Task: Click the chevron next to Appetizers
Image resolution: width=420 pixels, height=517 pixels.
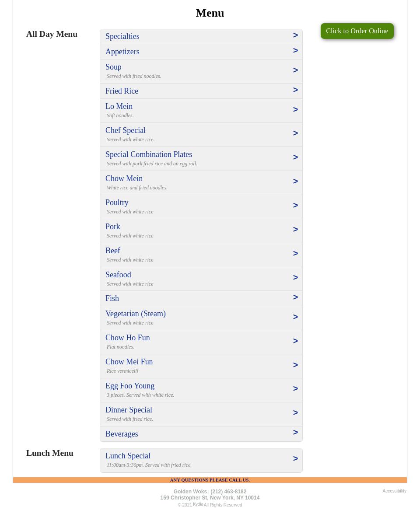Action: point(295,51)
